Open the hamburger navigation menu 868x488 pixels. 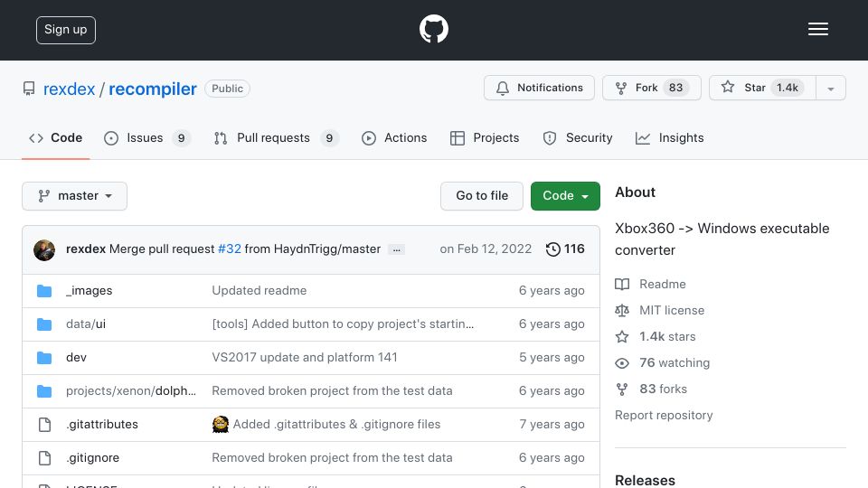coord(817,29)
